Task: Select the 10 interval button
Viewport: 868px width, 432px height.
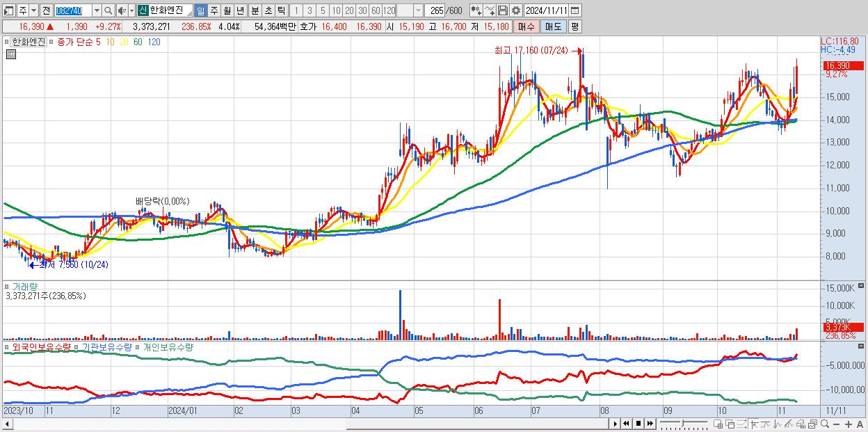Action: (x=336, y=10)
